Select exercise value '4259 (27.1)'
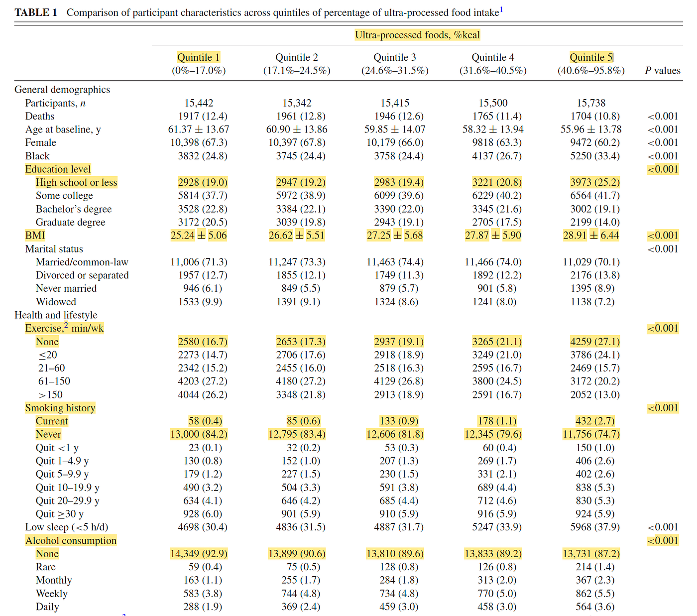The width and height of the screenshot is (697, 616). pyautogui.click(x=595, y=342)
